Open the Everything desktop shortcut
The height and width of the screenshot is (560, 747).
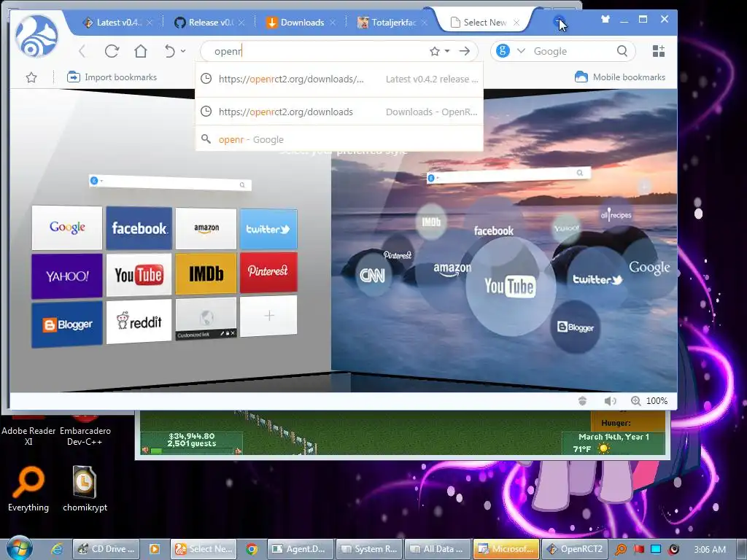pyautogui.click(x=28, y=489)
